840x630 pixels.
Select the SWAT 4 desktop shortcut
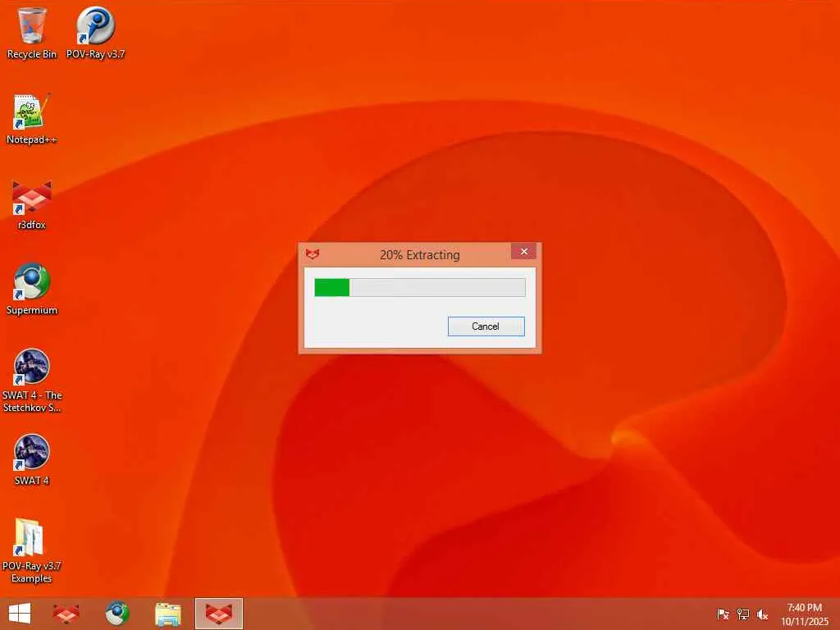coord(32,459)
